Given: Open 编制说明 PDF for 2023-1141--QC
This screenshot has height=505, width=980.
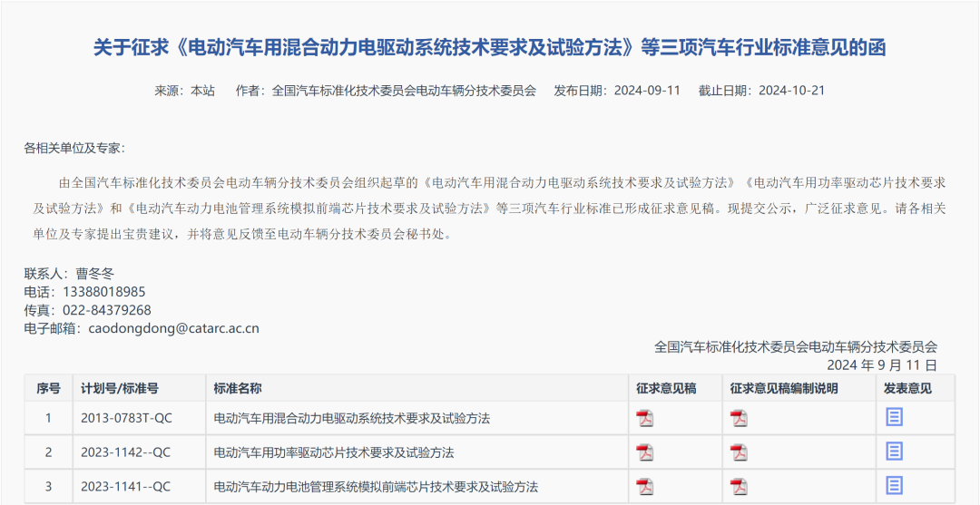Looking at the screenshot, I should click(x=739, y=486).
